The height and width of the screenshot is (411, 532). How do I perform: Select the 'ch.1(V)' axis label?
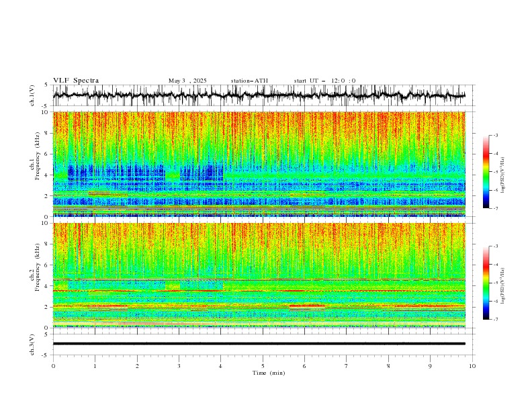click(x=32, y=95)
